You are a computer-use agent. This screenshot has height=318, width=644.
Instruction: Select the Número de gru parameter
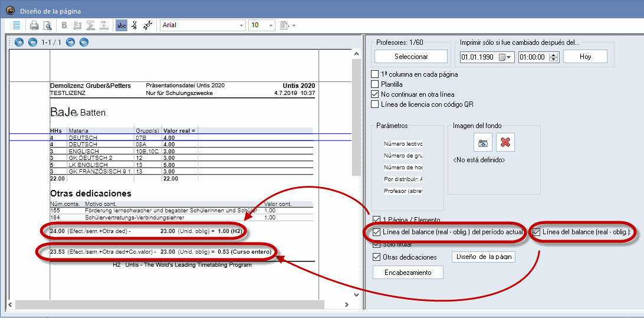(403, 156)
